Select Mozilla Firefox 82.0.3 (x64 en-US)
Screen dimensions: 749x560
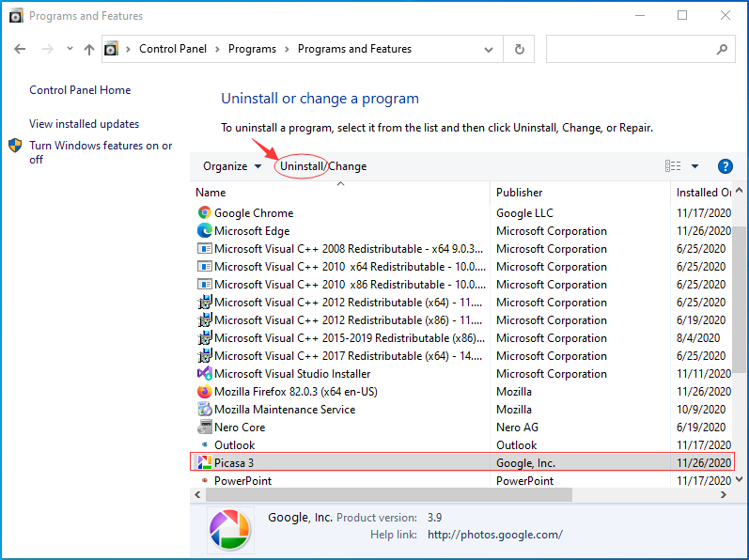296,392
